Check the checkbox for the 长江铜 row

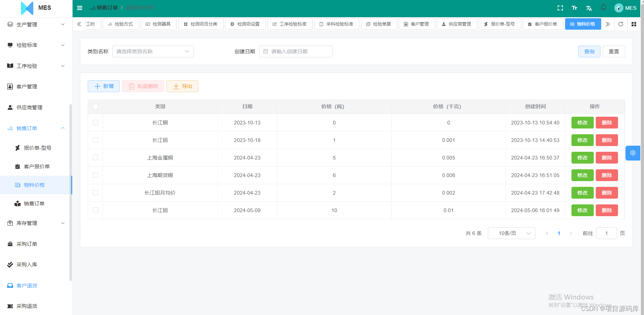(x=95, y=122)
